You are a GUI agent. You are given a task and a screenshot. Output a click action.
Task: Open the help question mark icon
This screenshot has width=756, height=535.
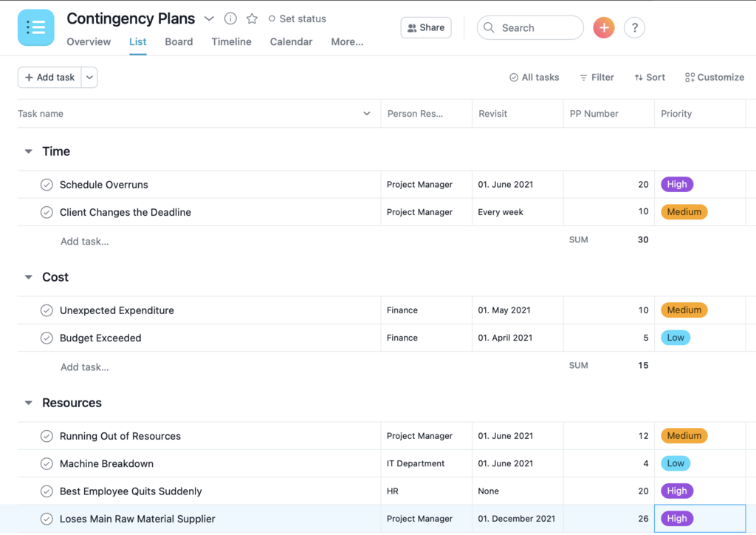[x=634, y=28]
